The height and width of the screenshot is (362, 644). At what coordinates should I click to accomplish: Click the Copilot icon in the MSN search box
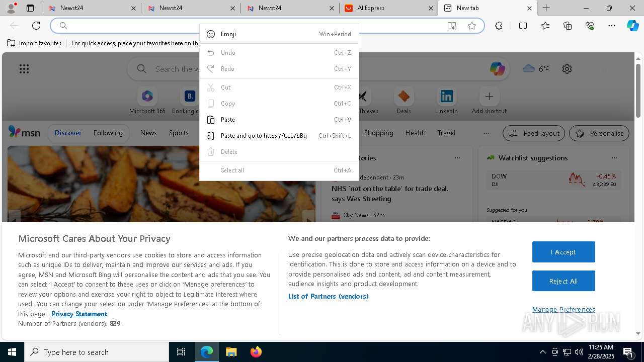(497, 69)
